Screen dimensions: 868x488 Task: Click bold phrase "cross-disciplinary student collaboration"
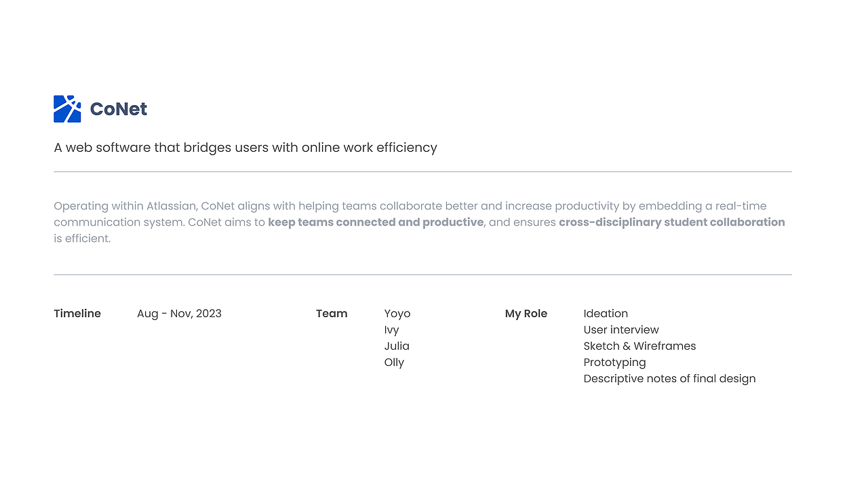pos(671,222)
